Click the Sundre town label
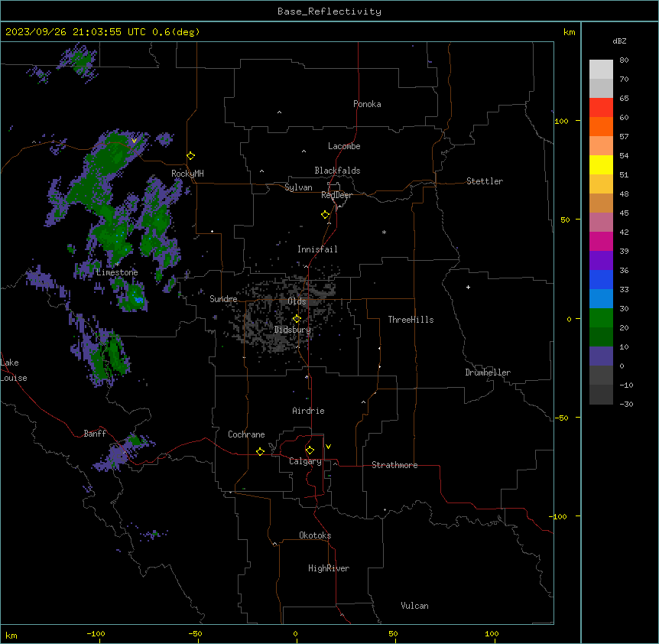The height and width of the screenshot is (644, 659). pyautogui.click(x=223, y=299)
